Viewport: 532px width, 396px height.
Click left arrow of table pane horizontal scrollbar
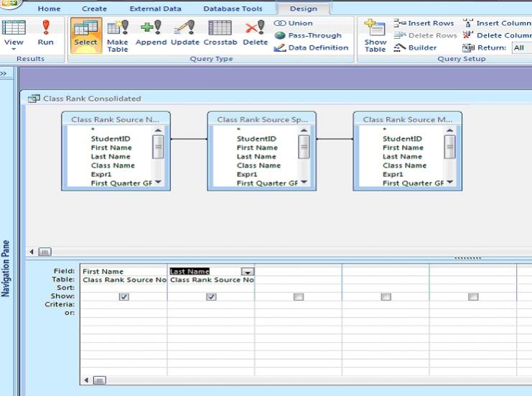tap(32, 252)
